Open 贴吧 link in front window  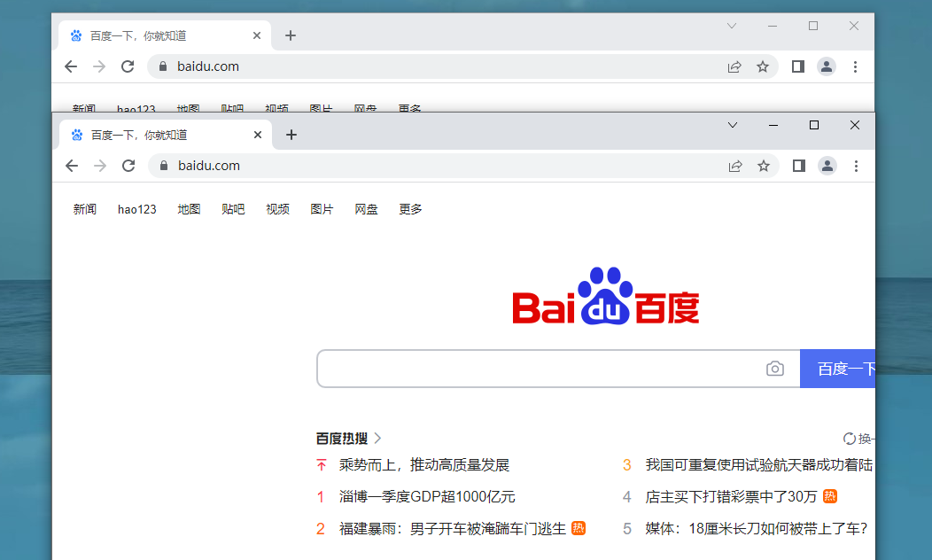coord(233,209)
